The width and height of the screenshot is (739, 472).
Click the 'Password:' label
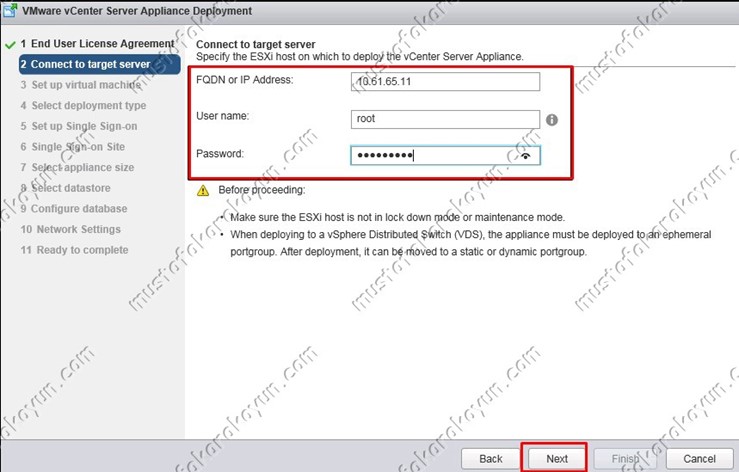220,154
